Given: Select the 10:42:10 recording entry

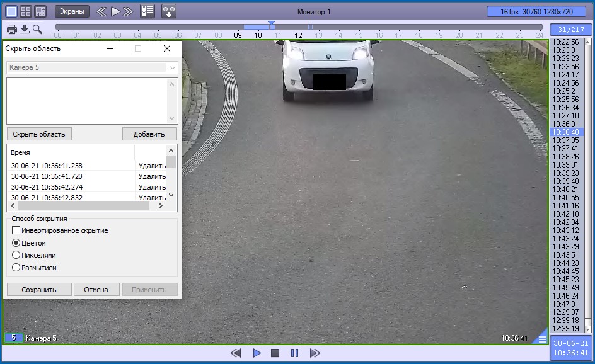Looking at the screenshot, I should [x=565, y=214].
